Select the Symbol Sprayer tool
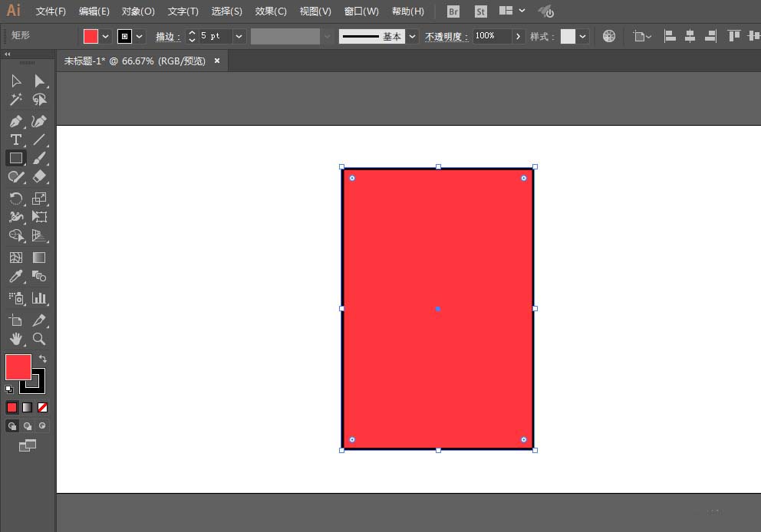Screen dimensions: 761x532 coord(16,297)
